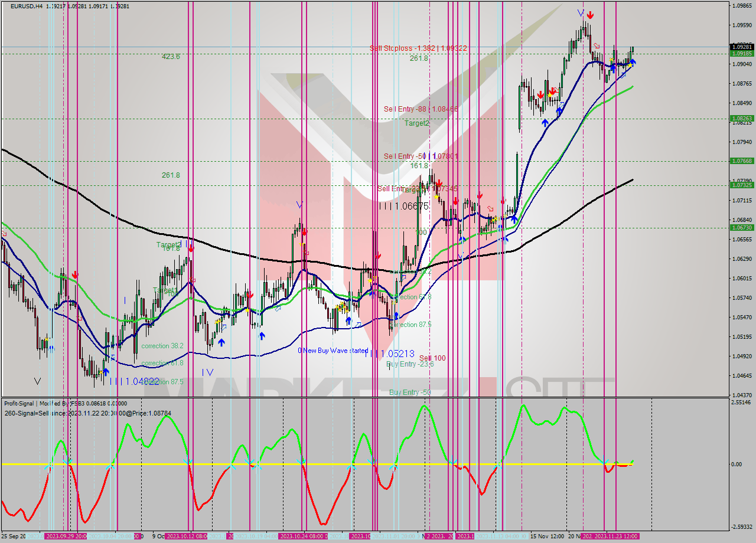The height and width of the screenshot is (543, 756).
Task: Click the 1.07115 price axis value
Action: tap(742, 201)
